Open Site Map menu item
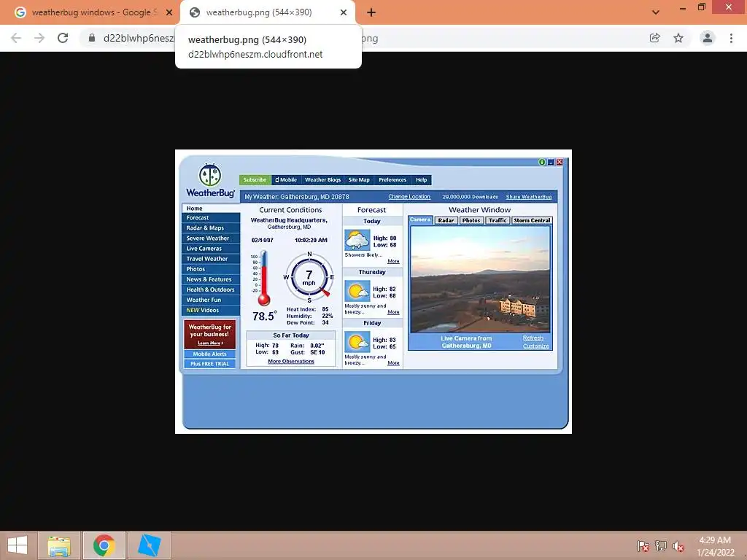747x560 pixels. pyautogui.click(x=359, y=180)
